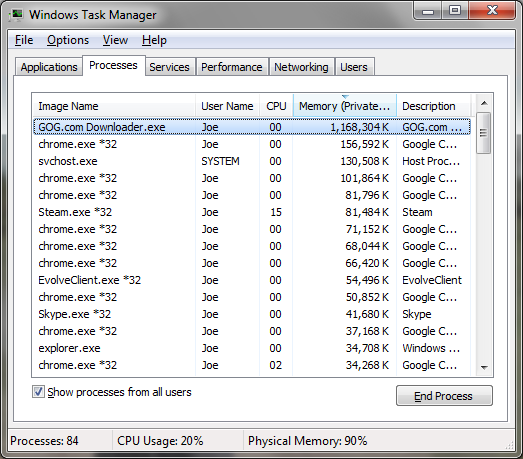Click the End Process button

coord(444,396)
